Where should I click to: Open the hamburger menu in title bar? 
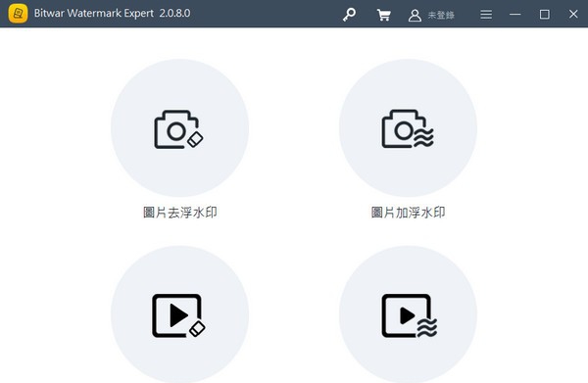(x=486, y=15)
